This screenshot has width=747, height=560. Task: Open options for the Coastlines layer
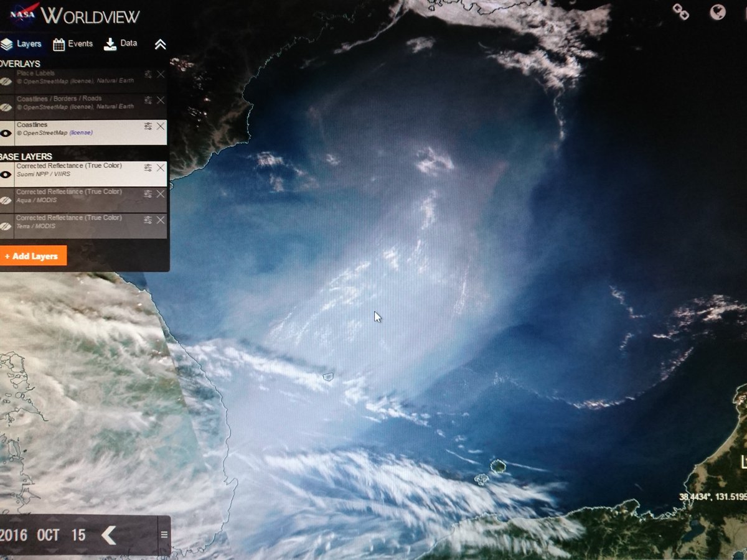pos(148,126)
